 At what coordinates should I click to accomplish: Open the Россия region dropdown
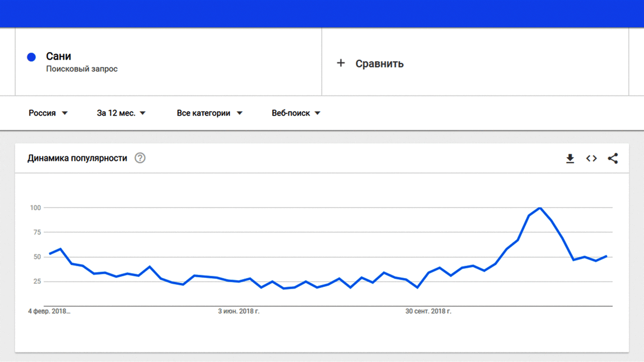click(48, 113)
